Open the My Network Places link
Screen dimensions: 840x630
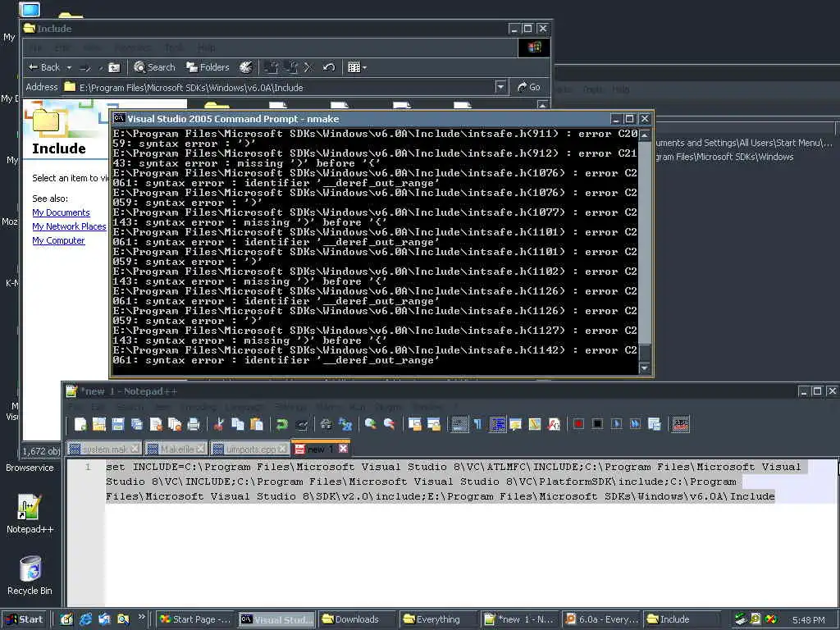coord(69,226)
